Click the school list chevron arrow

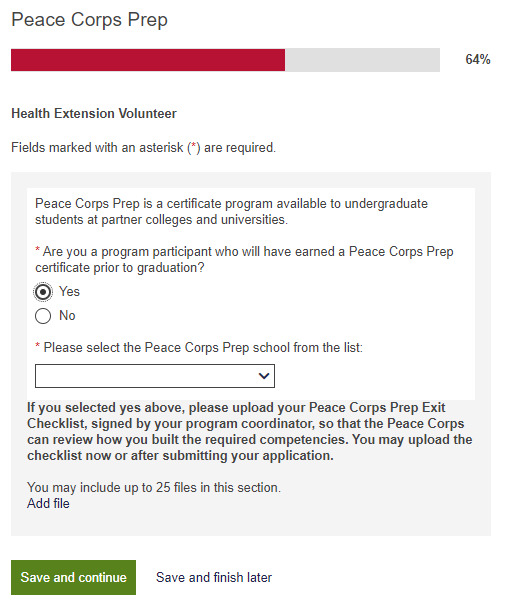coord(264,376)
